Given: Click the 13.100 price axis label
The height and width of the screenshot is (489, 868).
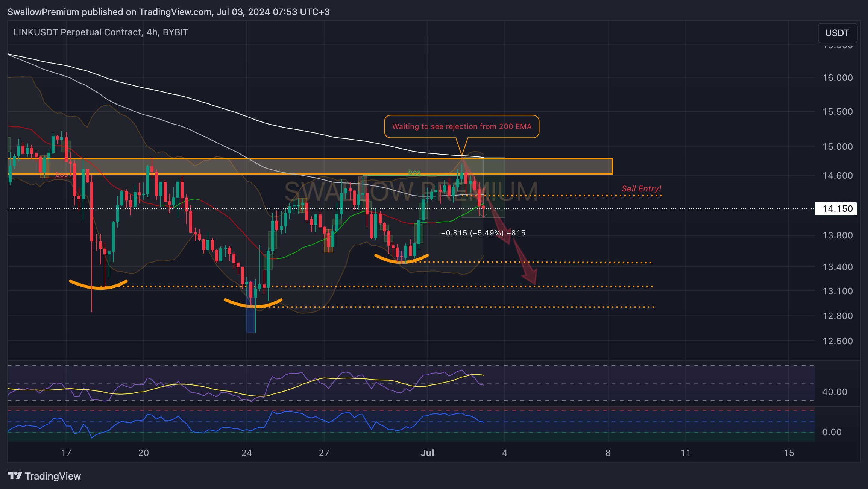Looking at the screenshot, I should pos(838,291).
